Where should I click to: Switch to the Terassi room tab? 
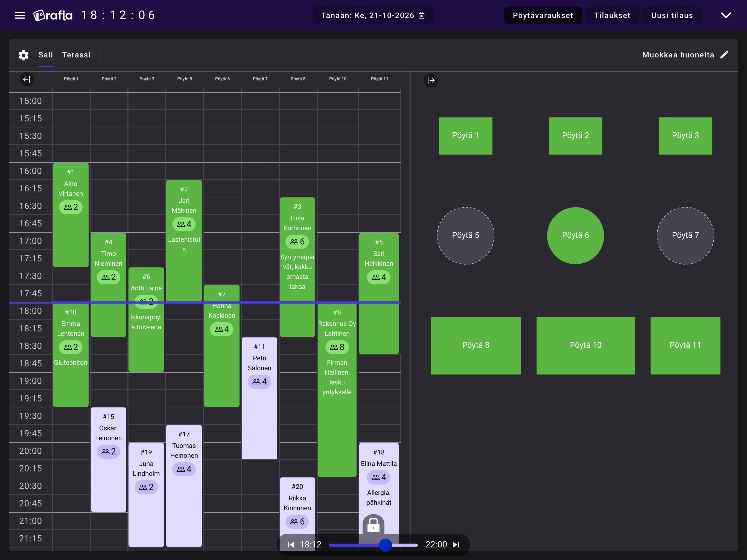point(76,55)
